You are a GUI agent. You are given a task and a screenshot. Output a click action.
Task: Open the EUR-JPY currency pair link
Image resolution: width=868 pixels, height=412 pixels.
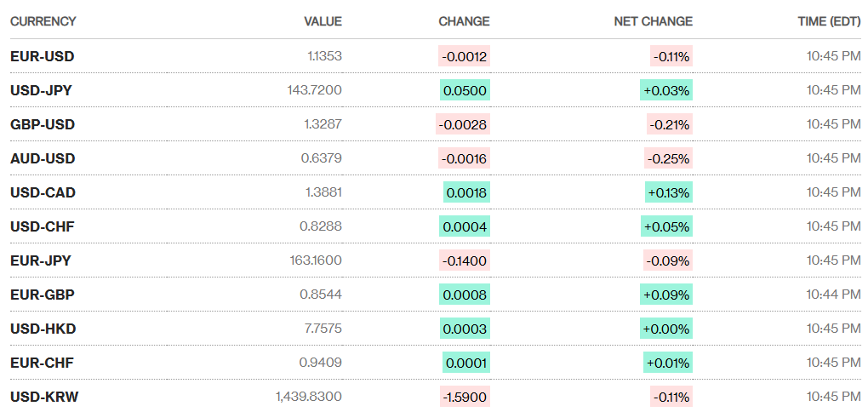[x=42, y=260]
